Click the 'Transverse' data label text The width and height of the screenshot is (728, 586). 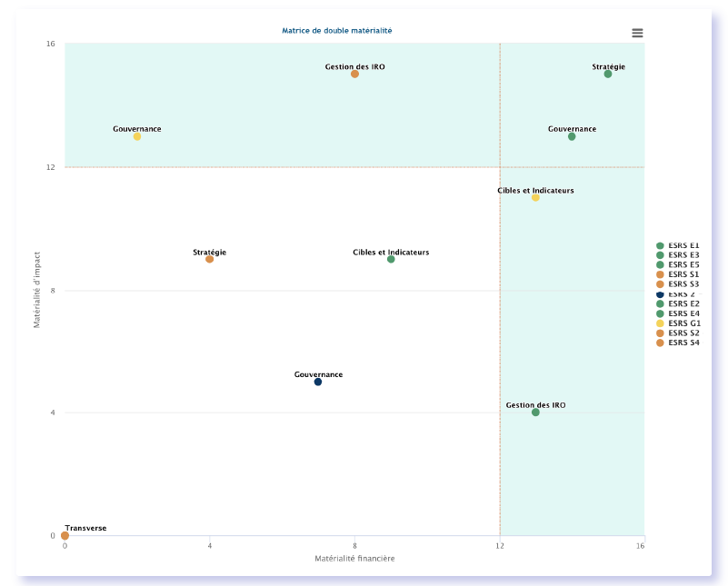86,528
